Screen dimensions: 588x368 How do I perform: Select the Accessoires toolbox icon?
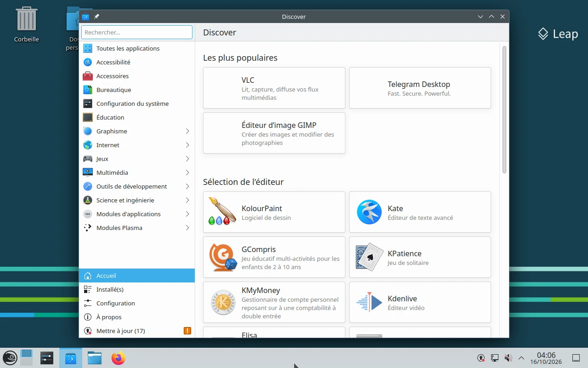pyautogui.click(x=88, y=76)
